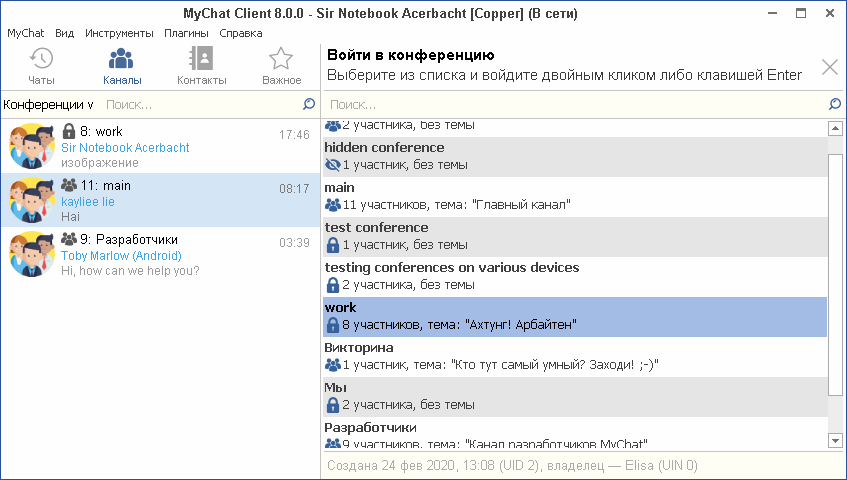Click the lock icon under test conference

pyautogui.click(x=333, y=245)
